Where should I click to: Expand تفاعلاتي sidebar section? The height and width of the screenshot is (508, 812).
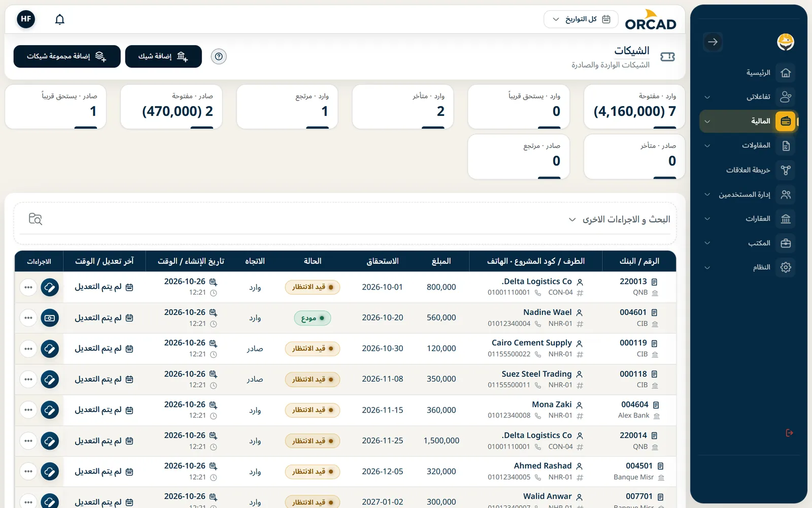click(707, 97)
